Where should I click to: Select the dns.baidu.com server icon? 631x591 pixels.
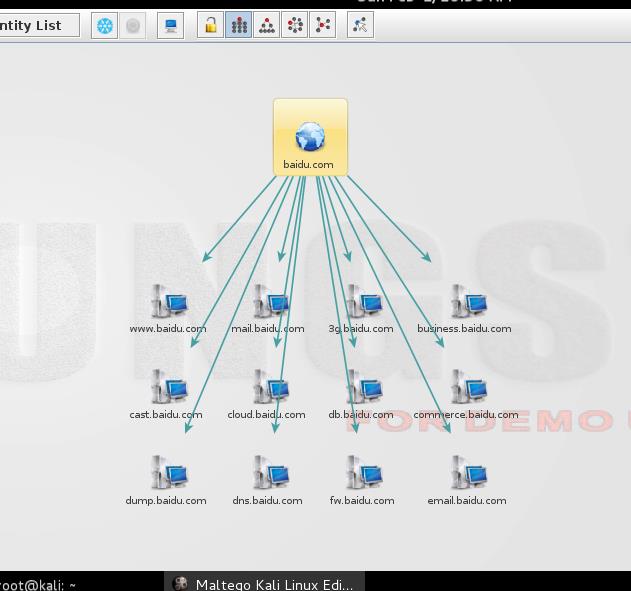pos(271,472)
